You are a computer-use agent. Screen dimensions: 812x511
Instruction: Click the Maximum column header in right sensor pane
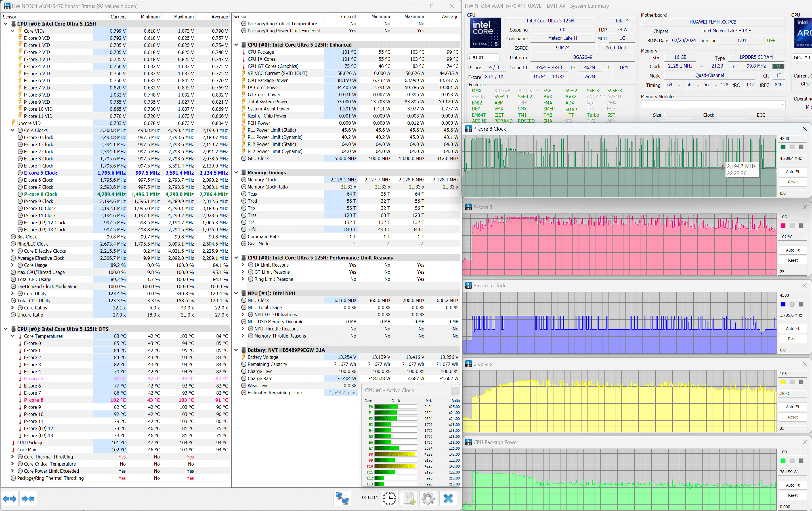click(409, 16)
